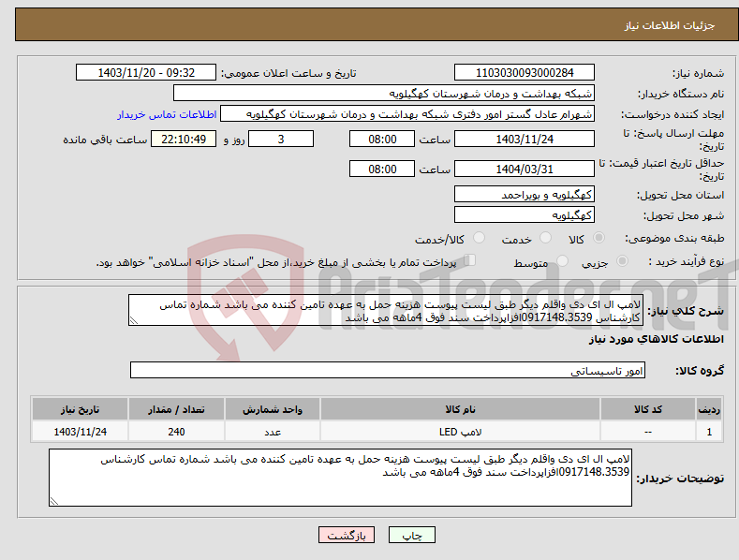
Task: Click the announcement date field 1403/11/20 - 09:32
Action: tap(146, 73)
